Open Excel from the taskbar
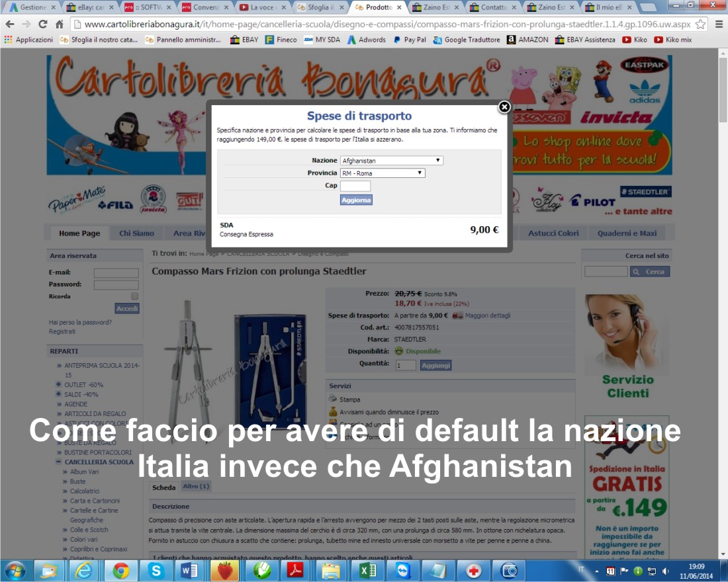The height and width of the screenshot is (582, 728). (x=367, y=571)
